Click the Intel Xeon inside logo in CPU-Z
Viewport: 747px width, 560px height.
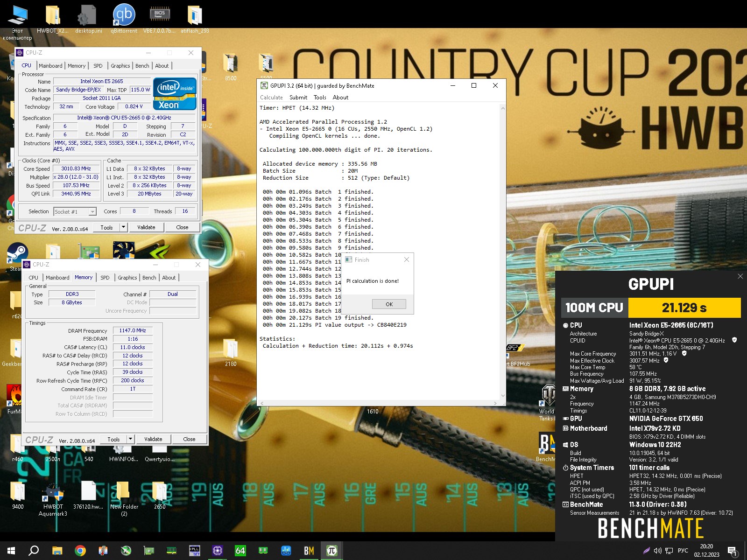click(x=175, y=94)
